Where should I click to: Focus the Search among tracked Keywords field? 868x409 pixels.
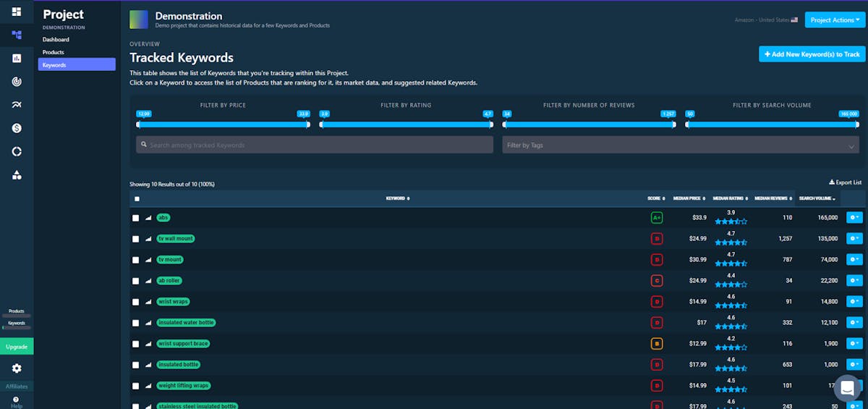(x=315, y=145)
